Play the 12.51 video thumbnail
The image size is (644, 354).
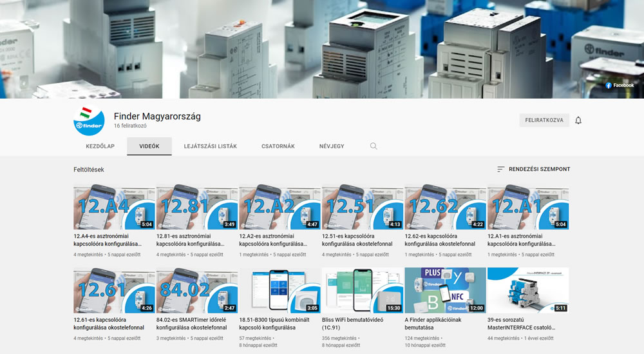click(x=362, y=207)
